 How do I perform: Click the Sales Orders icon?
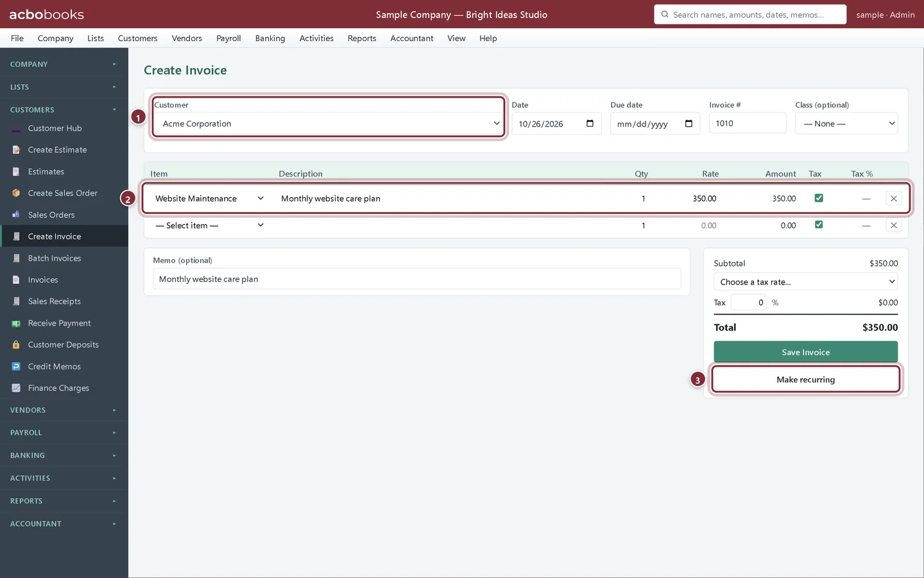[16, 215]
